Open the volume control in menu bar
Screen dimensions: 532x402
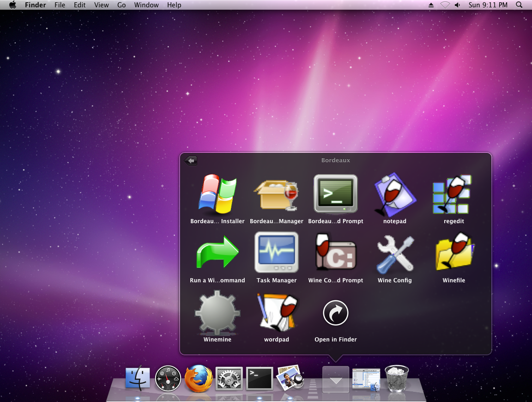[x=457, y=5]
